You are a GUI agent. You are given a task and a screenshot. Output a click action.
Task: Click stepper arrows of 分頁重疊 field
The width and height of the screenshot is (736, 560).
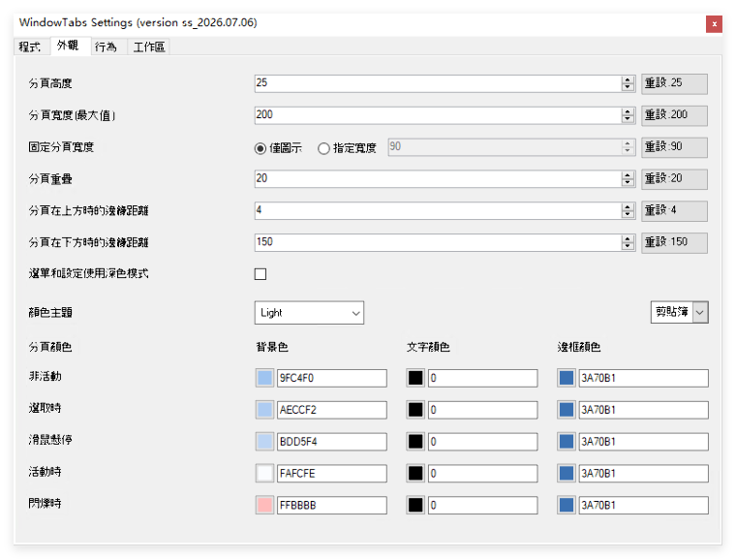coord(628,179)
